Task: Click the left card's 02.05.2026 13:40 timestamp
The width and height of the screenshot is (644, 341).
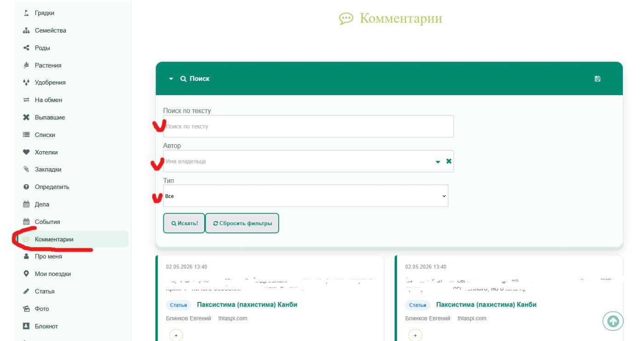Action: pos(187,267)
